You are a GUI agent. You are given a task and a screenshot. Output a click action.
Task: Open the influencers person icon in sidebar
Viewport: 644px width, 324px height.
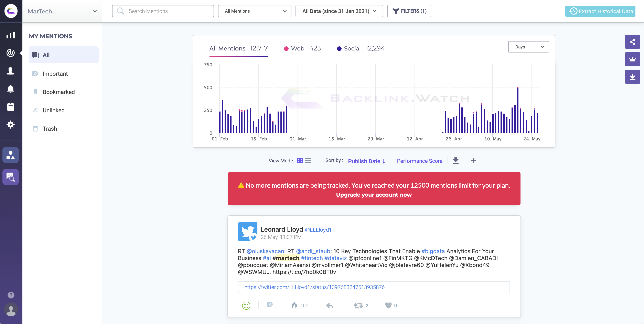[11, 71]
